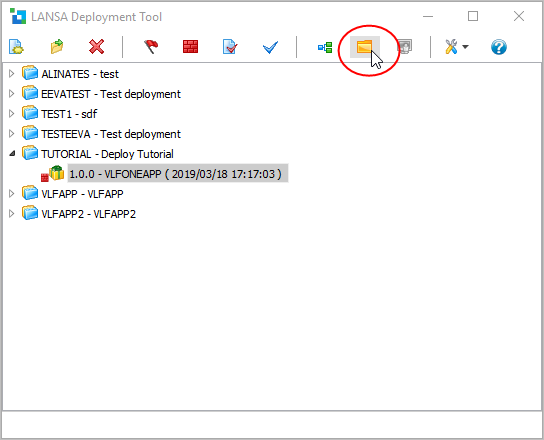The width and height of the screenshot is (544, 440).
Task: Open the blue Help question mark
Action: 499,47
